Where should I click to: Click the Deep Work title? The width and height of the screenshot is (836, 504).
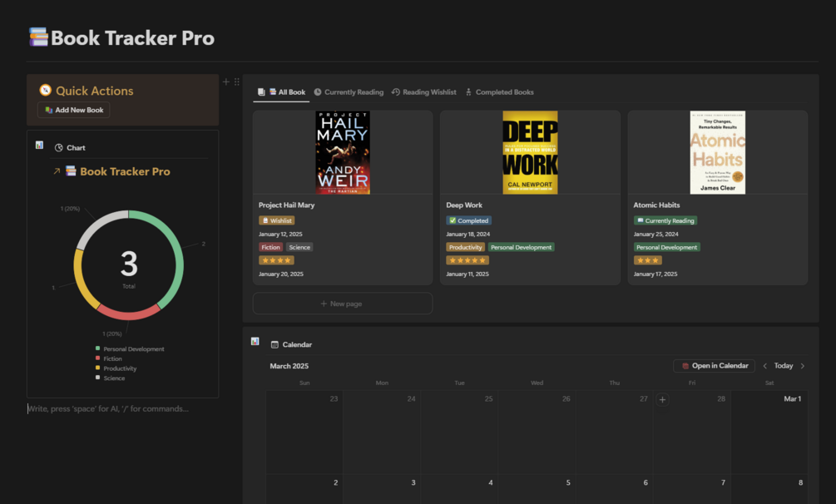coord(464,205)
